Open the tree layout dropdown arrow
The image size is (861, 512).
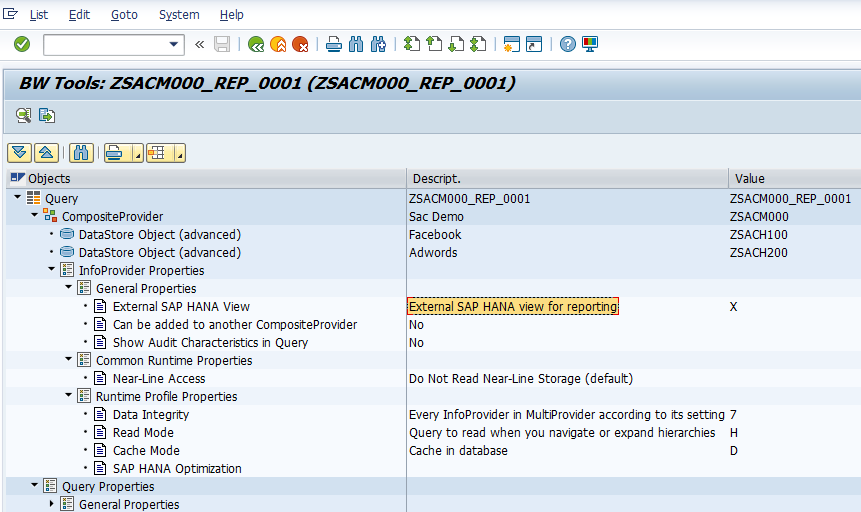[x=180, y=153]
